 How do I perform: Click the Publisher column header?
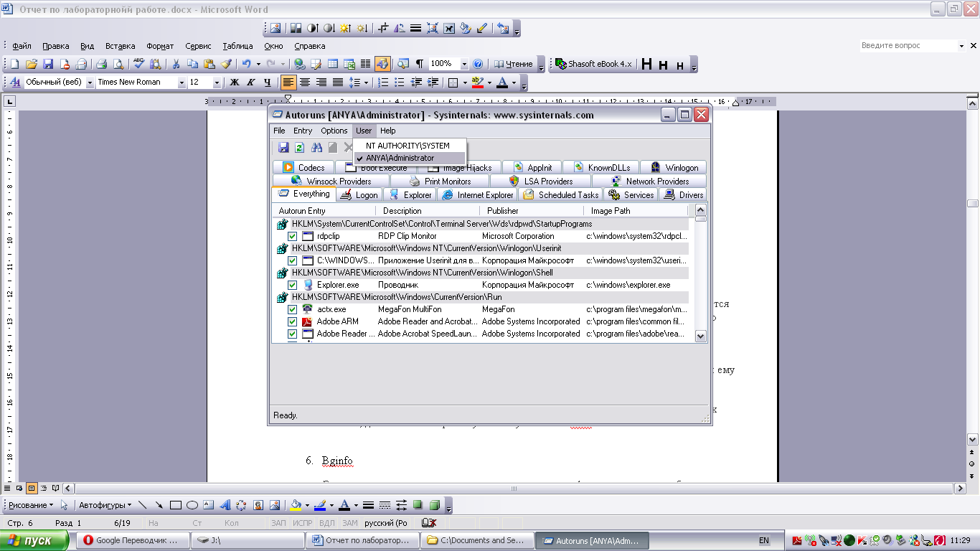point(532,211)
